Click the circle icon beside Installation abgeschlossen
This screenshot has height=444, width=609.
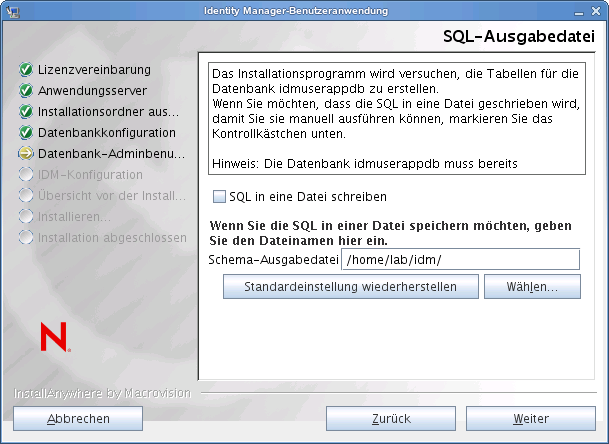[x=26, y=237]
